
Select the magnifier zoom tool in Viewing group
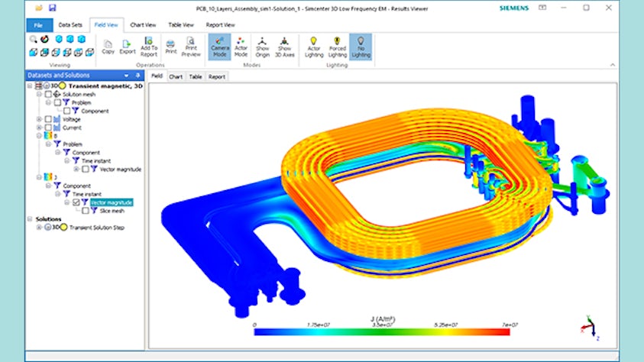pyautogui.click(x=34, y=39)
